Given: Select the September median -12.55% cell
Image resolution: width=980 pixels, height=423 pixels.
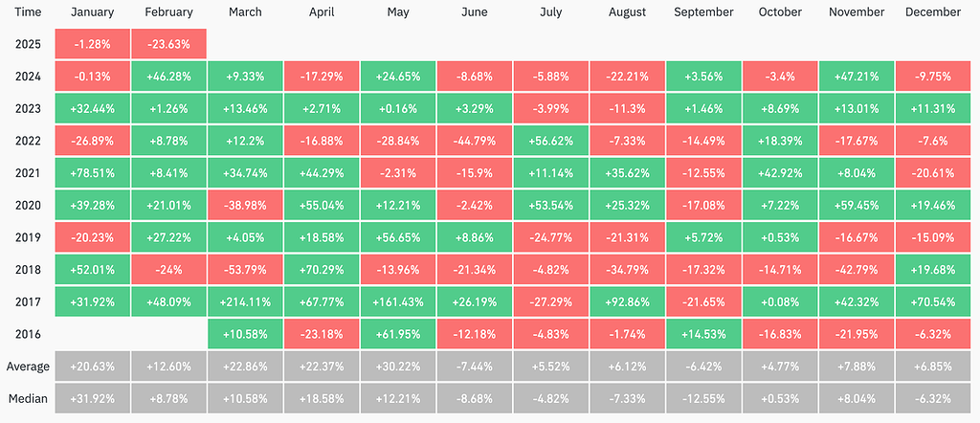Looking at the screenshot, I should coord(703,399).
